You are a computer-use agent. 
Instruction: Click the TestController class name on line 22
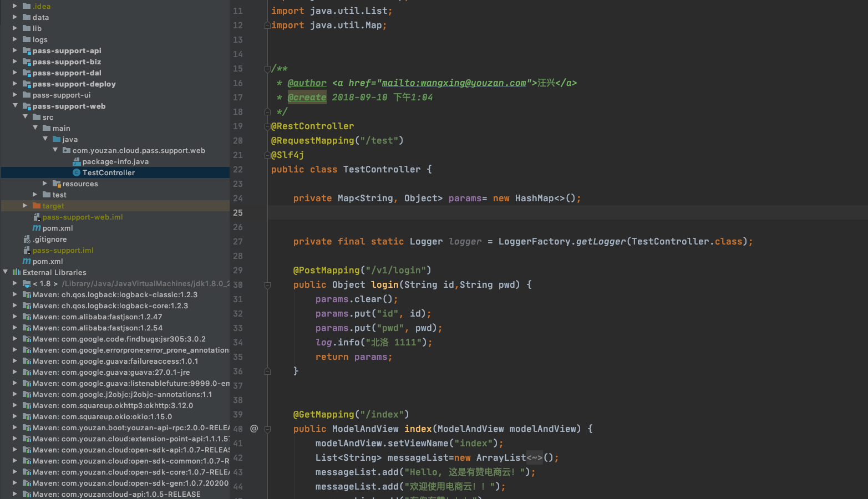click(x=382, y=169)
